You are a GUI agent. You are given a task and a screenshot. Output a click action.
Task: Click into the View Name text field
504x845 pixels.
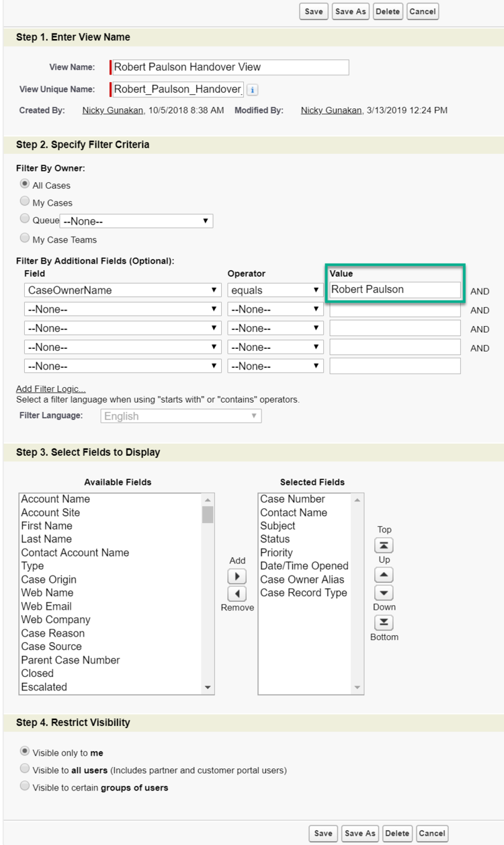[230, 67]
